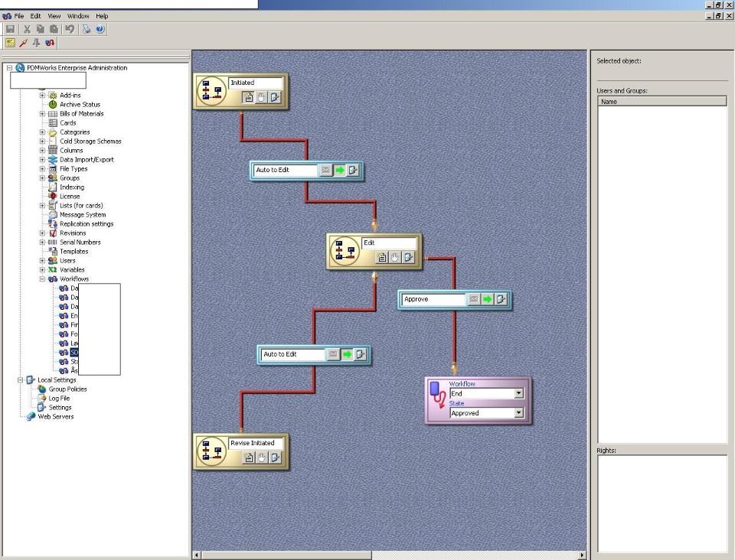Click hand permissions icon on Revise Initiated state

click(262, 457)
